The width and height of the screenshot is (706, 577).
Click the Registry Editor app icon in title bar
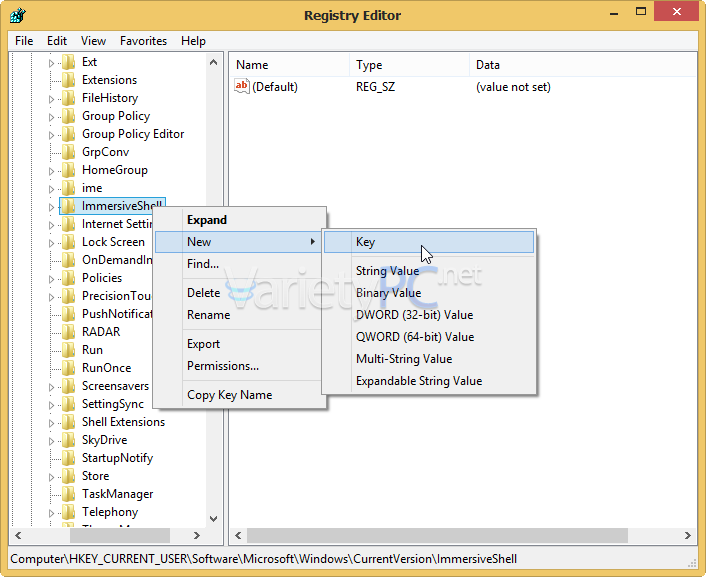[x=18, y=15]
